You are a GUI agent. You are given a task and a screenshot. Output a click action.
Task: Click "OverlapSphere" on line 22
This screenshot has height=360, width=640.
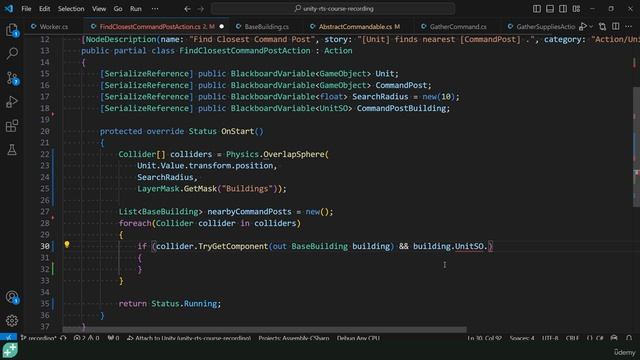(293, 154)
